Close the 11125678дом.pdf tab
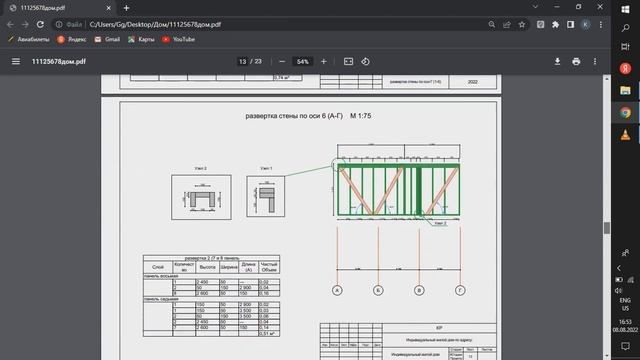This screenshot has height=360, width=640. (x=109, y=8)
